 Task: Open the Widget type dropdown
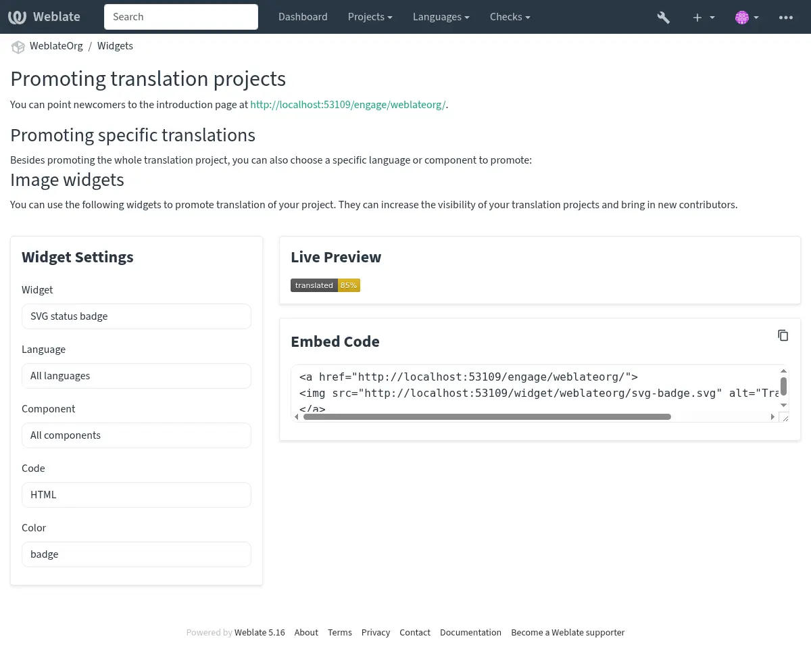click(137, 316)
